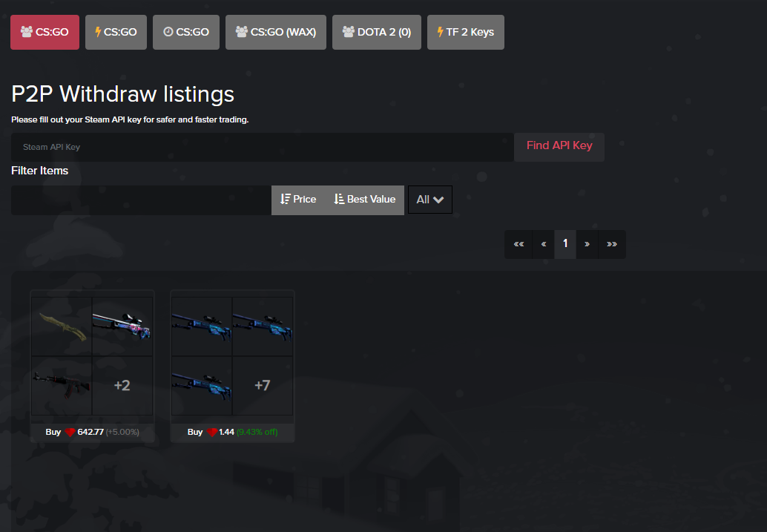Click the P2P Withdraw listings heading
This screenshot has width=767, height=532.
[x=123, y=94]
